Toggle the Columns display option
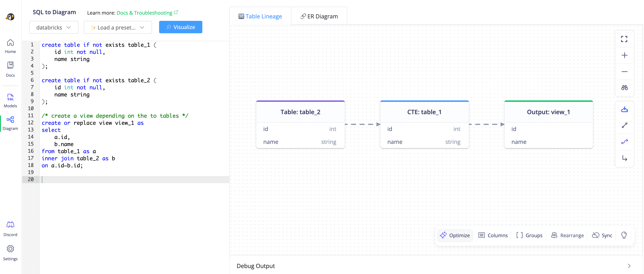 point(493,235)
